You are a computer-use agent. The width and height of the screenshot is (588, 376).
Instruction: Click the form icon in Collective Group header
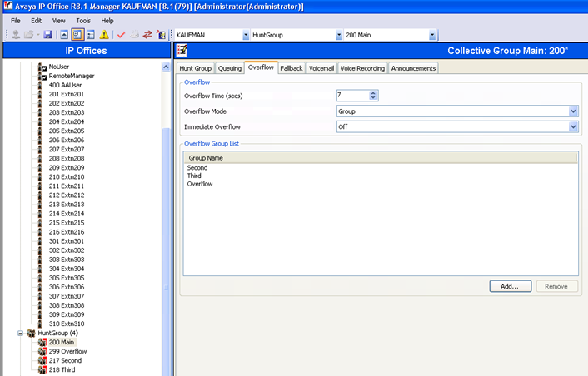[182, 50]
